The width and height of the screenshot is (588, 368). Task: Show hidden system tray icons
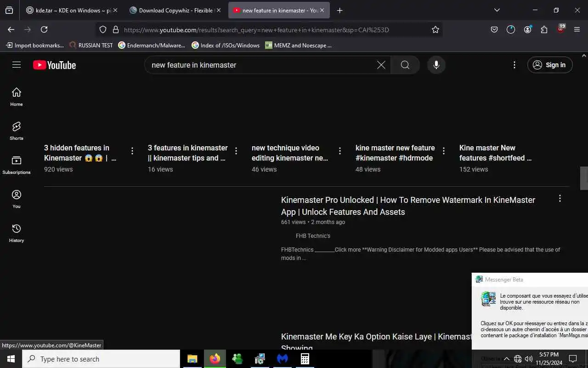pyautogui.click(x=506, y=359)
